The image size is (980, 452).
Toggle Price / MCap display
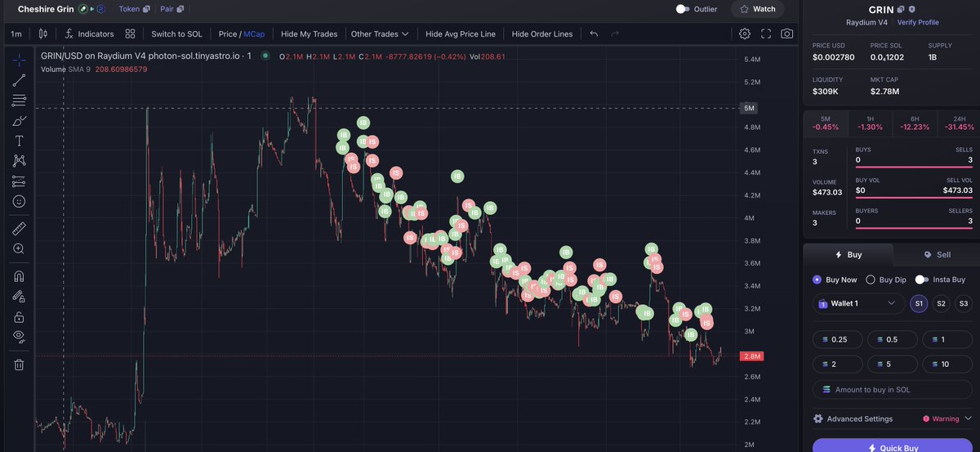pyautogui.click(x=243, y=34)
